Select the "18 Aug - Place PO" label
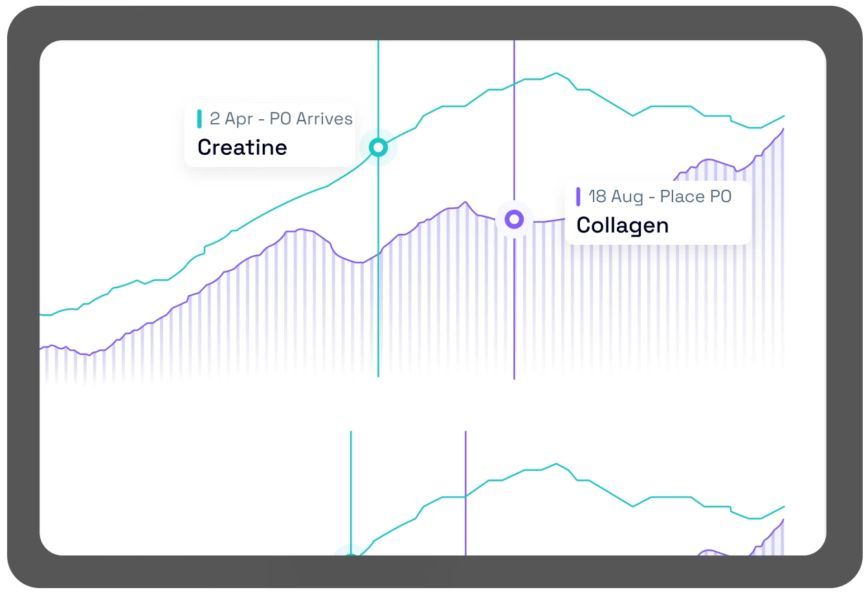 click(x=660, y=196)
